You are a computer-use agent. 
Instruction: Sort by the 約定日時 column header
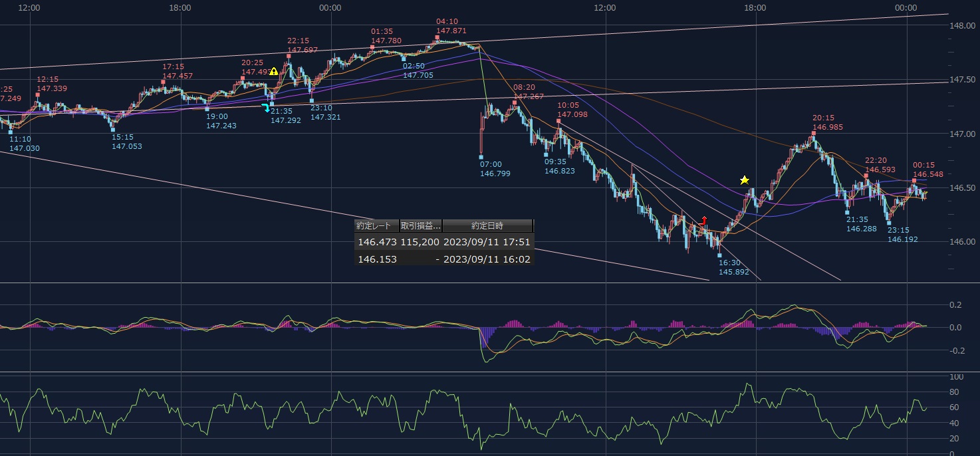pos(487,226)
